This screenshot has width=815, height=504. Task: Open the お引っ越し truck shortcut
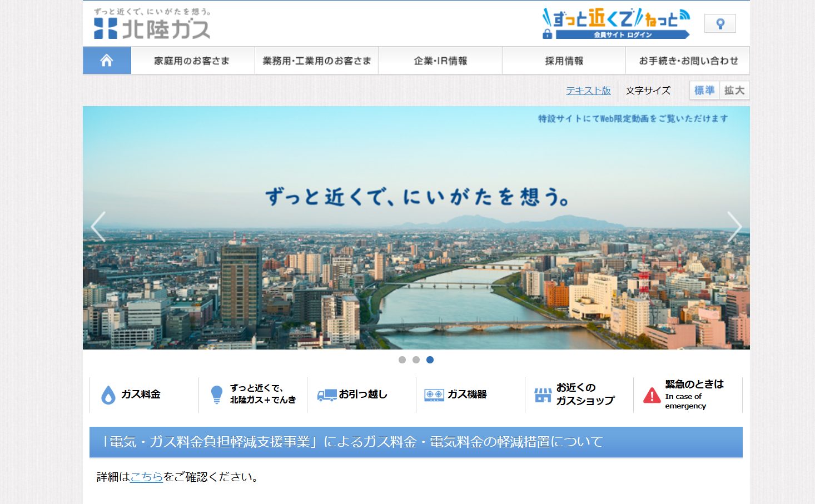[361, 395]
